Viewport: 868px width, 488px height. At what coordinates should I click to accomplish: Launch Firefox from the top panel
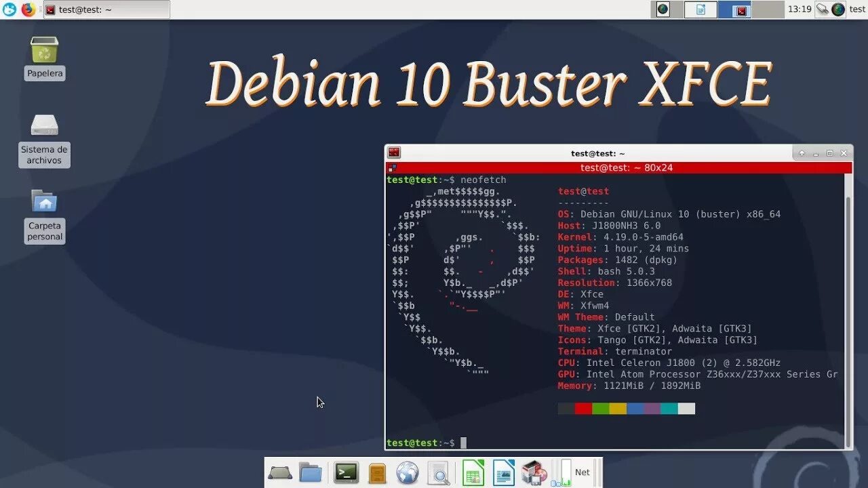click(x=28, y=9)
